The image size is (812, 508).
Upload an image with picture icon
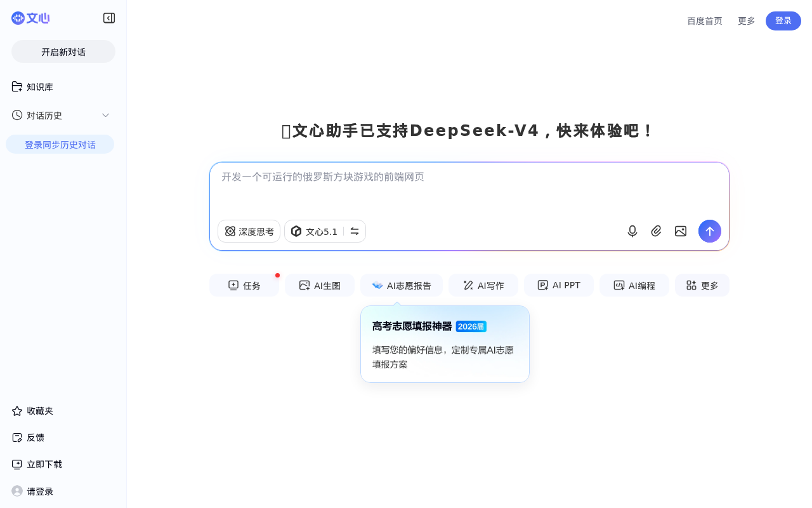[x=681, y=231]
